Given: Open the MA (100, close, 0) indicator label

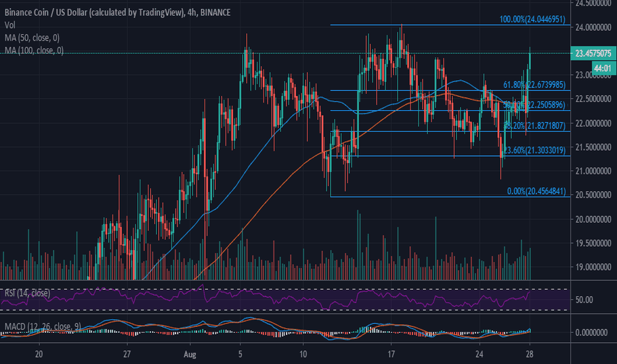Looking at the screenshot, I should pos(34,50).
